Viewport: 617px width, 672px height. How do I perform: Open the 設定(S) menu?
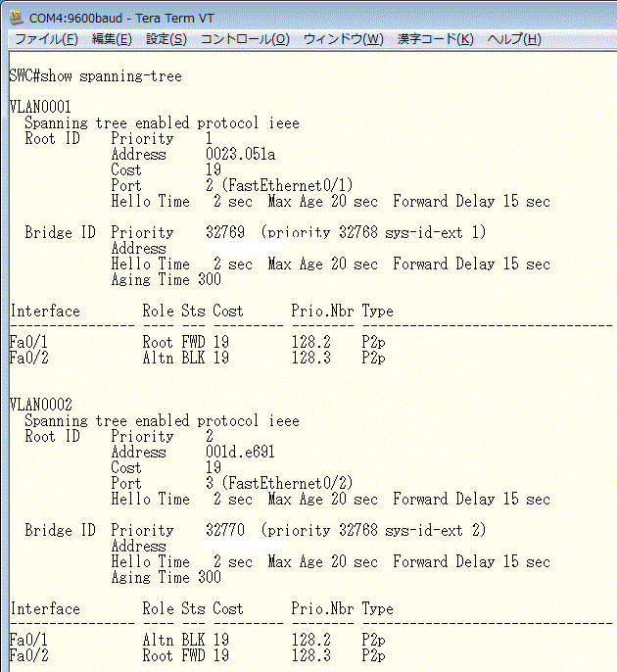tap(166, 39)
